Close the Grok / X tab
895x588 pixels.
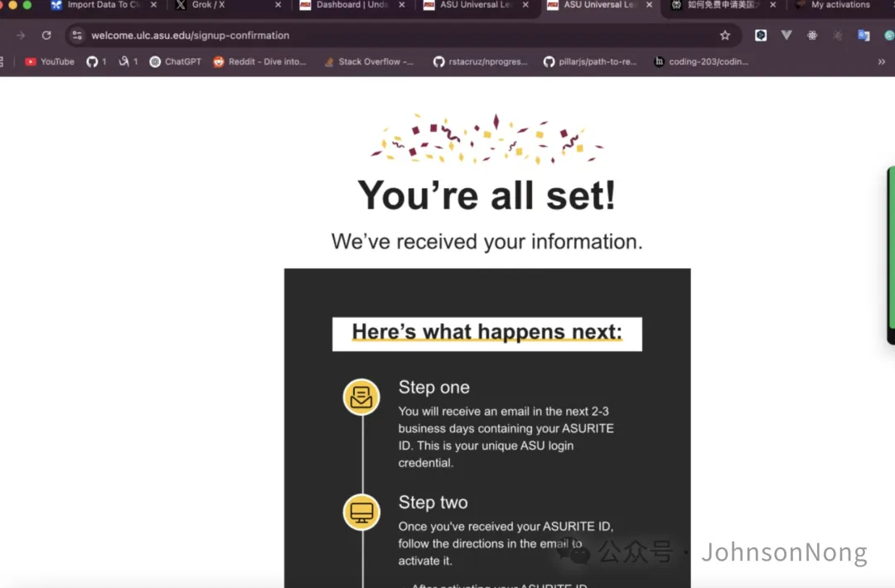coord(278,5)
